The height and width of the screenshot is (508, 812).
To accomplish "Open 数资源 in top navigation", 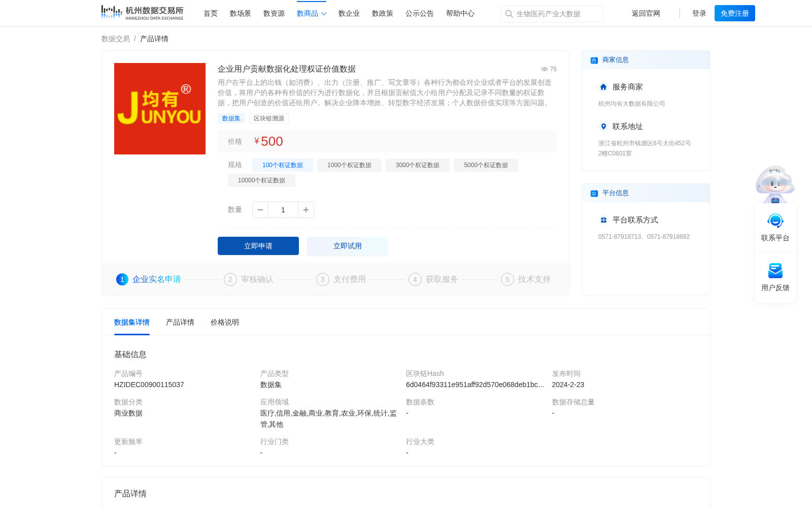I will [x=274, y=14].
